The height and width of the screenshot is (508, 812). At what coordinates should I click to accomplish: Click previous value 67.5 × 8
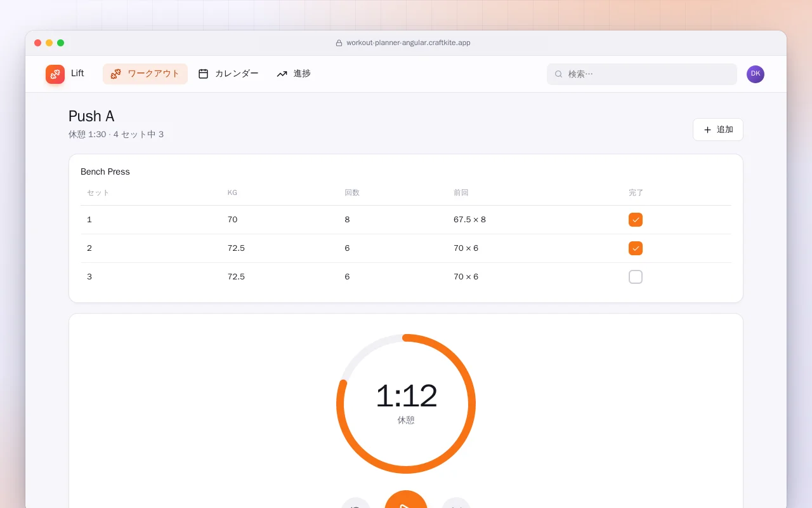[469, 220]
